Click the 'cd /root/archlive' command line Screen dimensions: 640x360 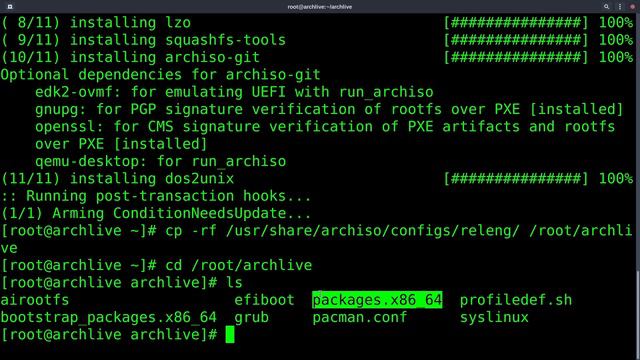pyautogui.click(x=238, y=265)
